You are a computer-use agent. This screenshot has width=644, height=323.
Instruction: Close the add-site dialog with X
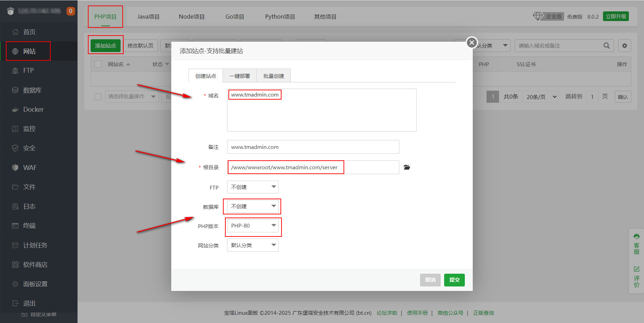pyautogui.click(x=472, y=43)
